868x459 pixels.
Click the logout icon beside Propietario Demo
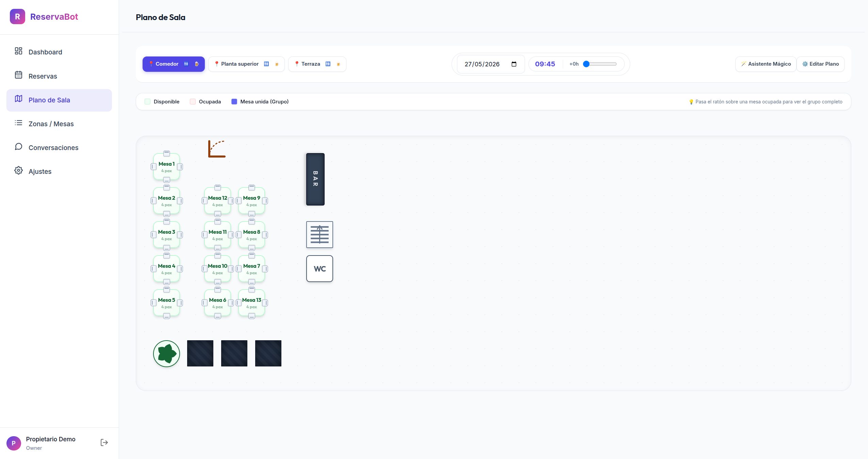[x=104, y=442]
